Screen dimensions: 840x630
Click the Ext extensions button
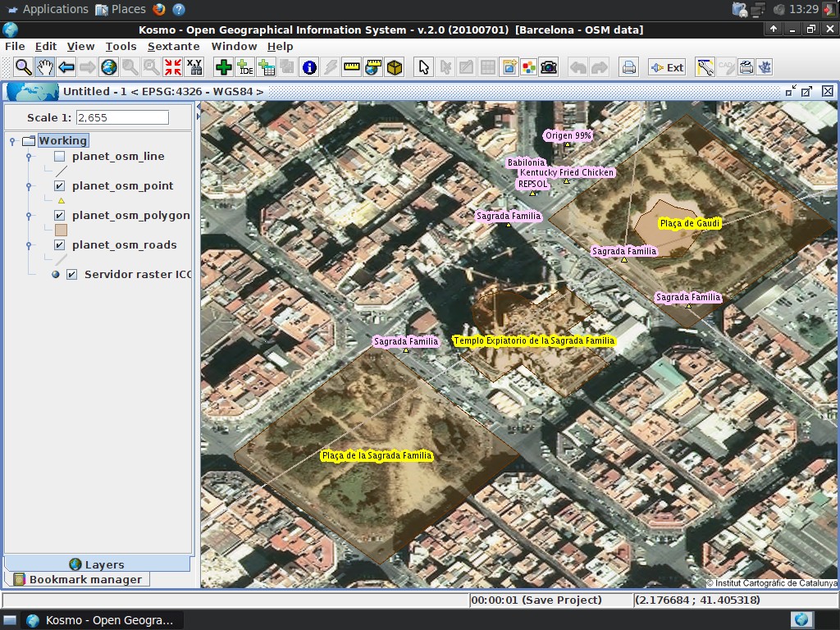[667, 67]
